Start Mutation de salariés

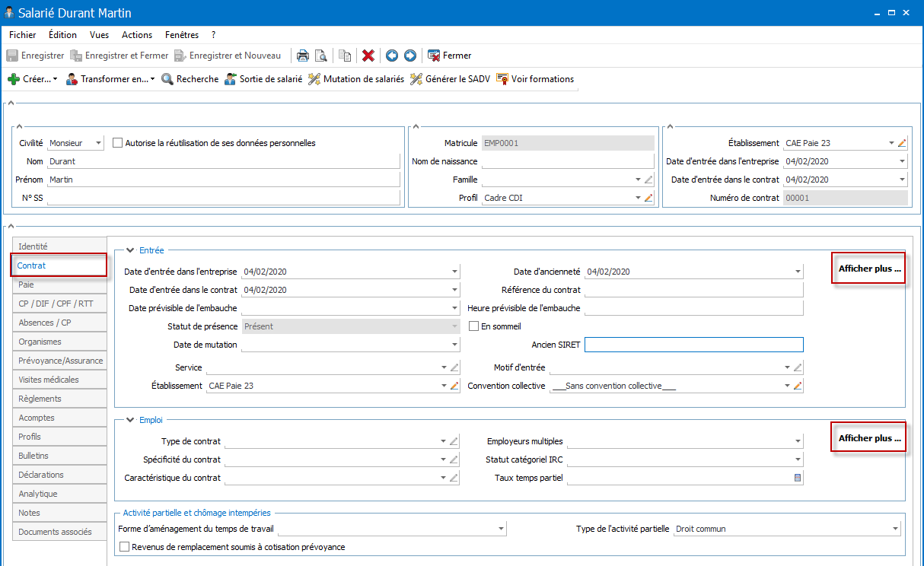click(356, 79)
